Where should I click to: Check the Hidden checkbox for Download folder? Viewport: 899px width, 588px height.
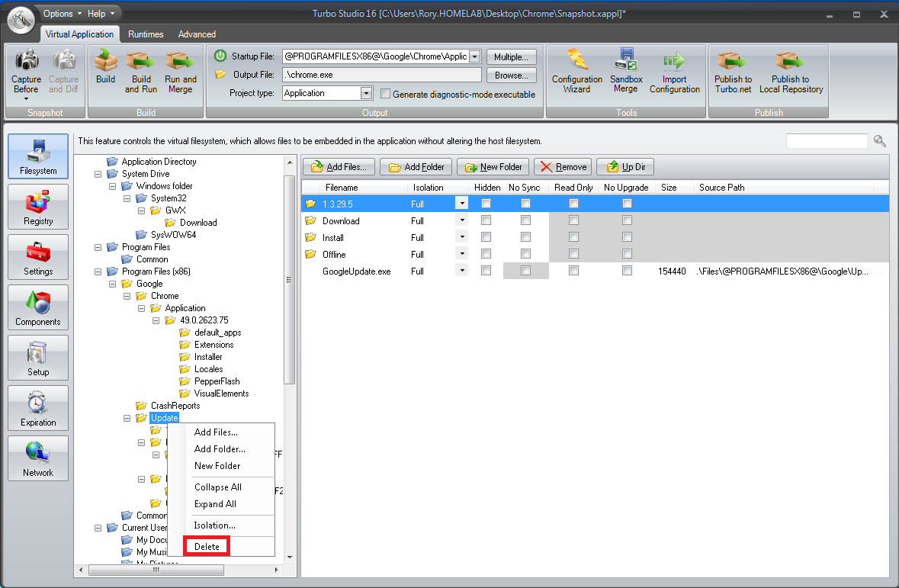[486, 220]
